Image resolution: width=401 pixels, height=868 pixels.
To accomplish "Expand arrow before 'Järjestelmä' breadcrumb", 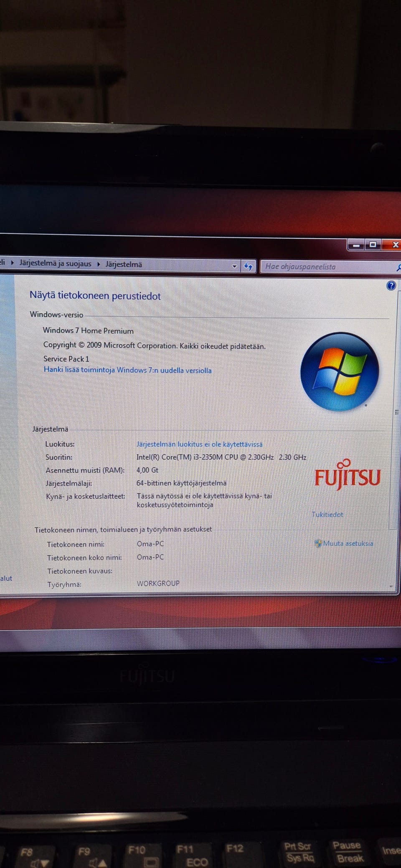I will 99,264.
